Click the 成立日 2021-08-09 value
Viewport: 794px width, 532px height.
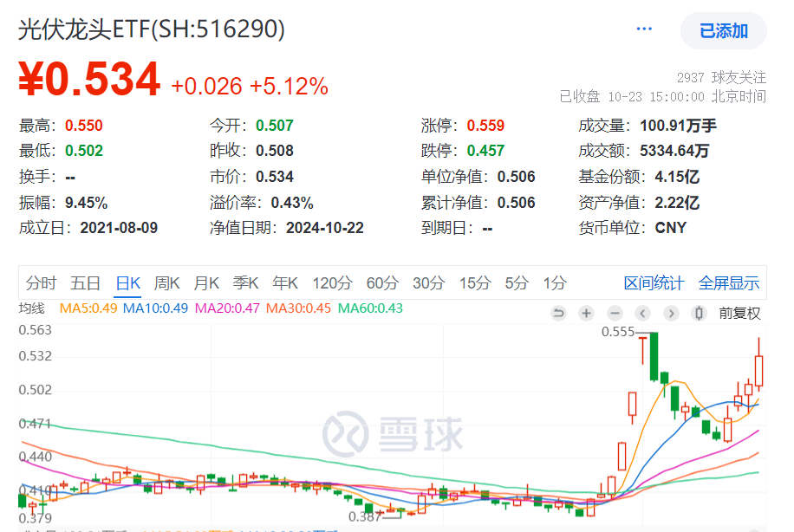(x=119, y=228)
